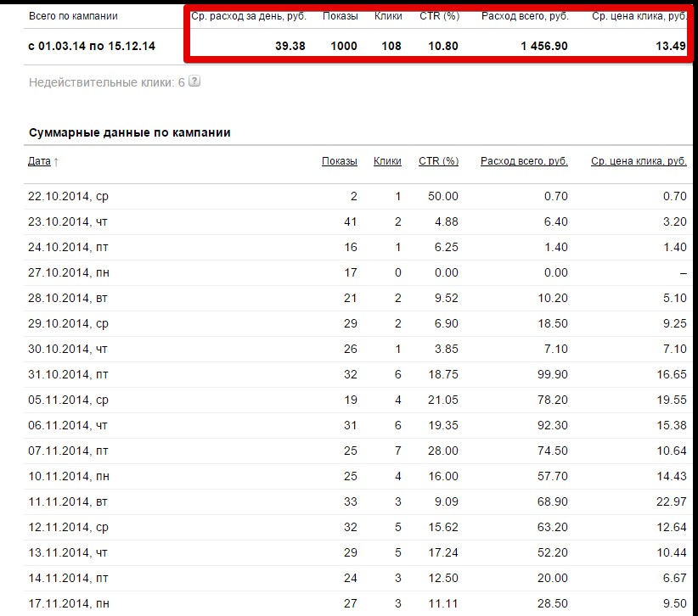Select expense 20.00 on 14.11.2014
This screenshot has height=616, width=698.
[x=553, y=578]
